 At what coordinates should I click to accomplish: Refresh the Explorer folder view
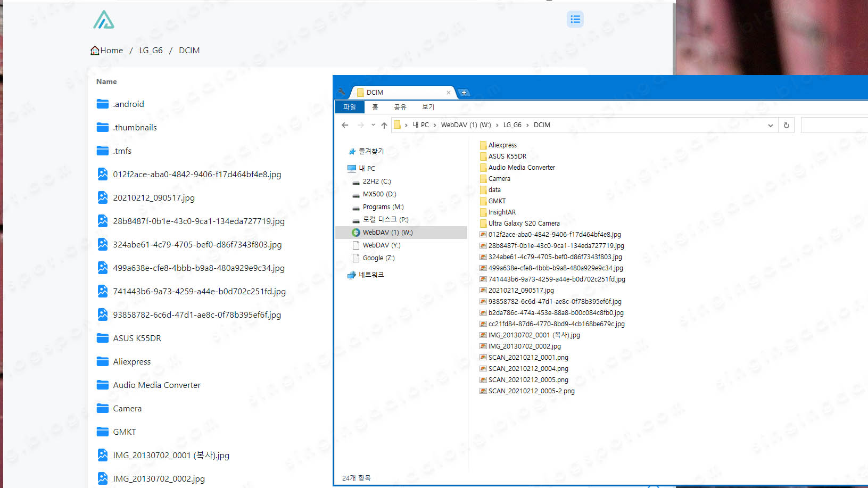pyautogui.click(x=787, y=126)
